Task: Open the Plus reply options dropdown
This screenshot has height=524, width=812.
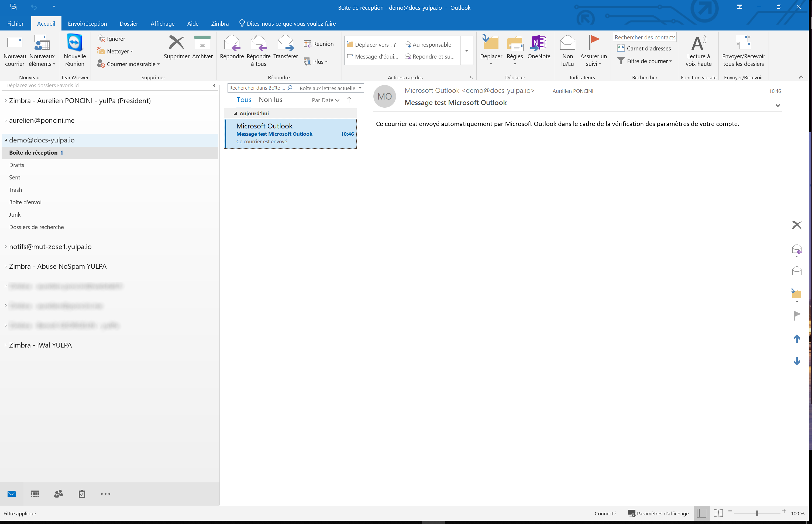Action: pos(315,62)
